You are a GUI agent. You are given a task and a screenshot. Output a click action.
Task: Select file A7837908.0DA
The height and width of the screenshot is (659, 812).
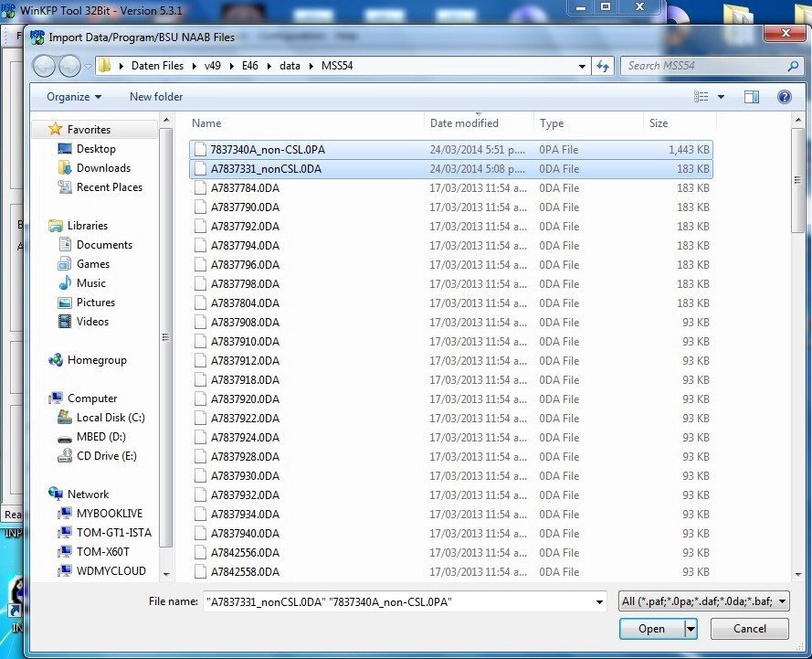[x=450, y=323]
